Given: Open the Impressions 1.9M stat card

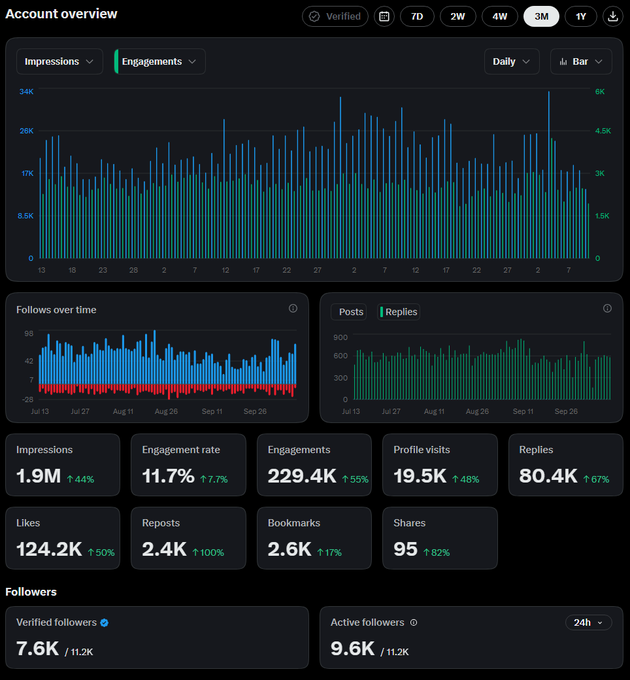Looking at the screenshot, I should (62, 464).
